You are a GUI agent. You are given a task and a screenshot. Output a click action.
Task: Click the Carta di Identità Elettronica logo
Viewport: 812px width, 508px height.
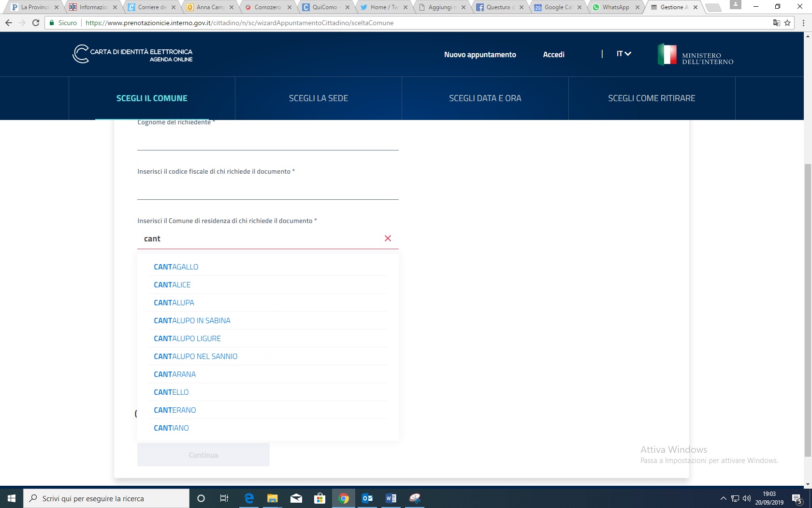[x=132, y=54]
